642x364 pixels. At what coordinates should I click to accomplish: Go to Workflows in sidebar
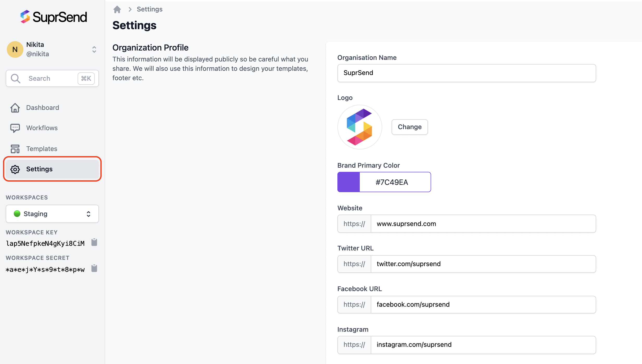tap(42, 128)
